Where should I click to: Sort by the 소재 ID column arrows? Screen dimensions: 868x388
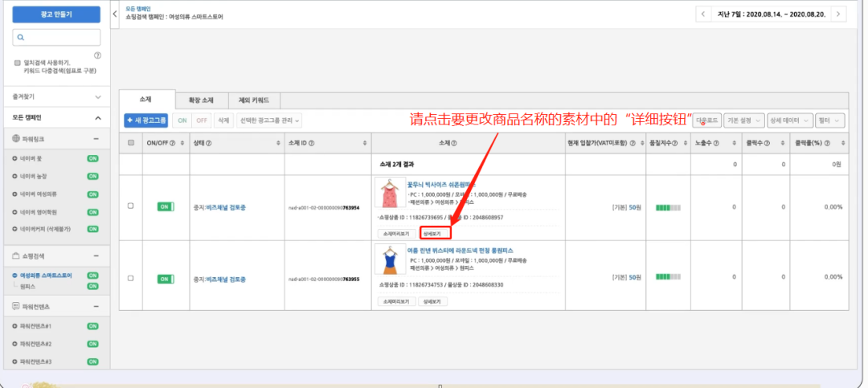coord(364,143)
